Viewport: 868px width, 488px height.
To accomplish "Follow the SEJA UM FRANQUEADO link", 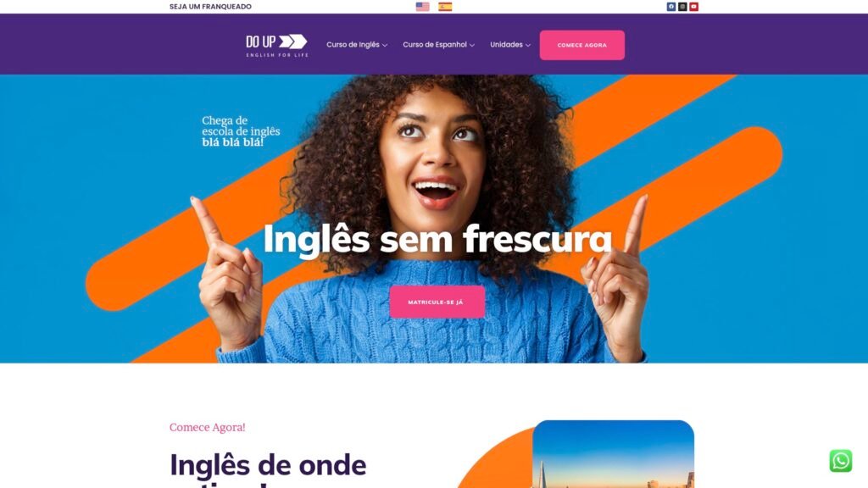I will tap(210, 7).
